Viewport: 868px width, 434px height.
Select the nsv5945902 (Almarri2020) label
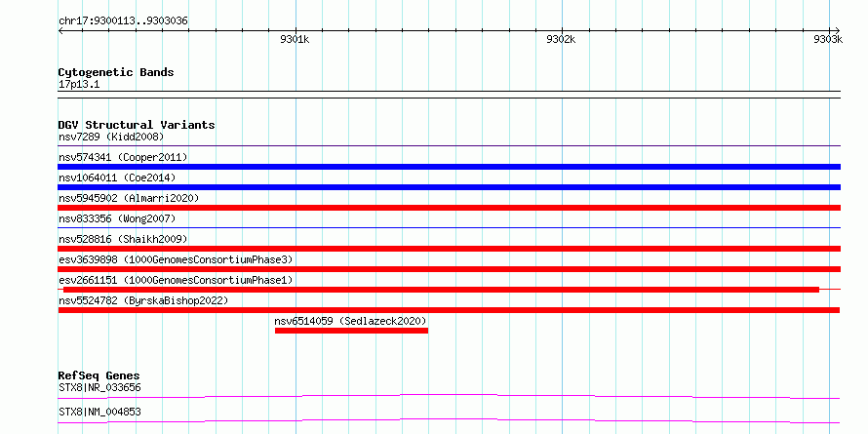click(x=129, y=198)
